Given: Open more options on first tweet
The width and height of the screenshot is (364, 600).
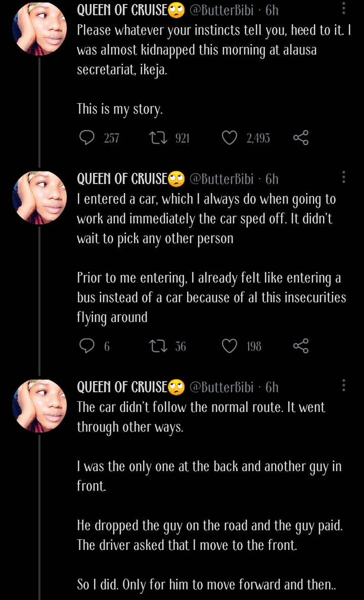Looking at the screenshot, I should point(344,9).
